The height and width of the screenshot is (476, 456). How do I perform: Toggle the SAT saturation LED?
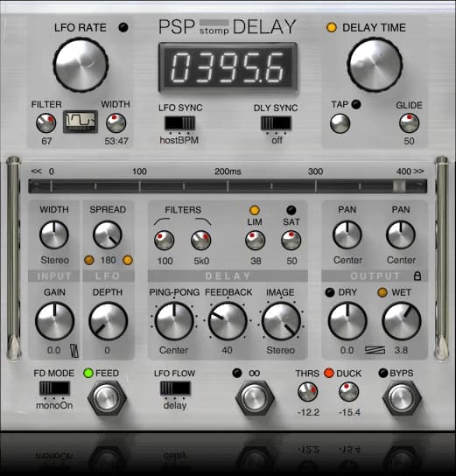[291, 210]
